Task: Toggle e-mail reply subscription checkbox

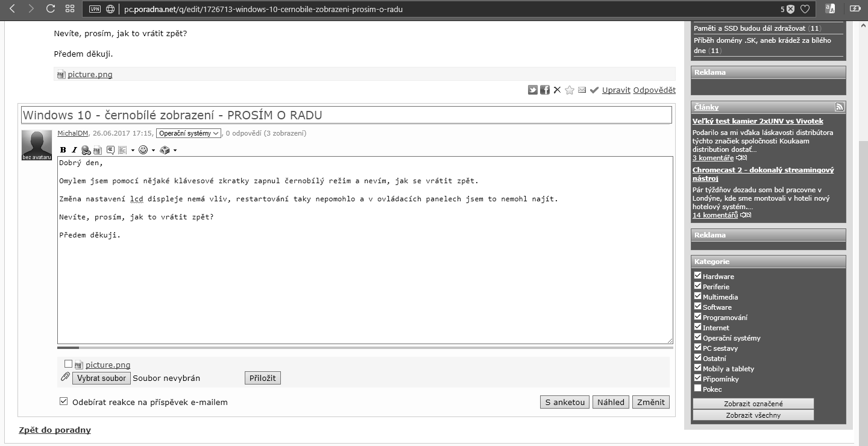Action: tap(64, 401)
